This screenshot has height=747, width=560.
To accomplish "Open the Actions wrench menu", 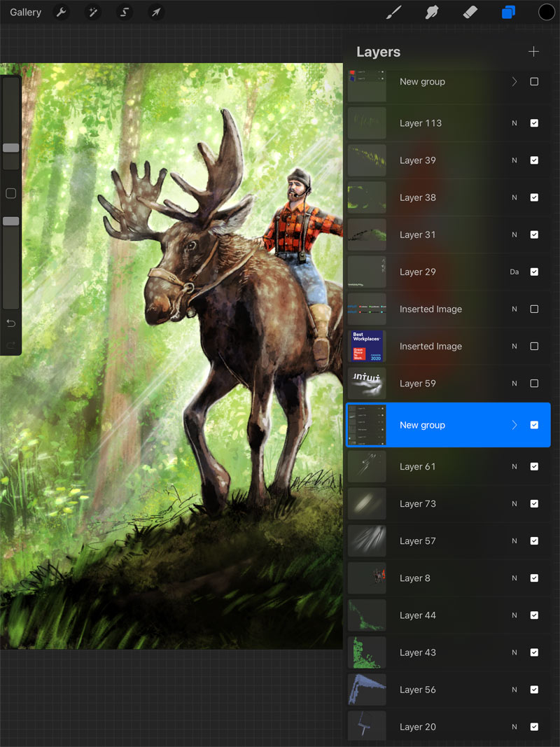I will [x=62, y=12].
